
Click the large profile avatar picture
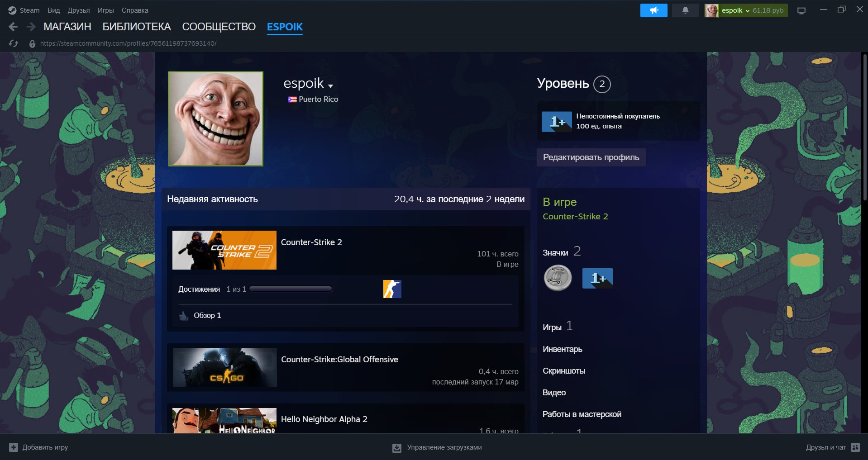[x=216, y=119]
